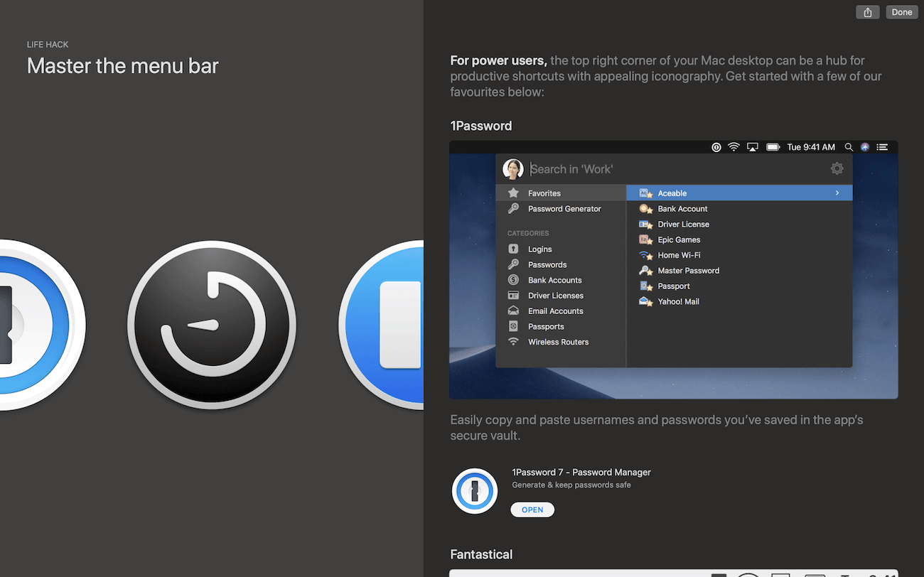Click the battery icon in the menu bar
The width and height of the screenshot is (924, 577).
pyautogui.click(x=773, y=147)
